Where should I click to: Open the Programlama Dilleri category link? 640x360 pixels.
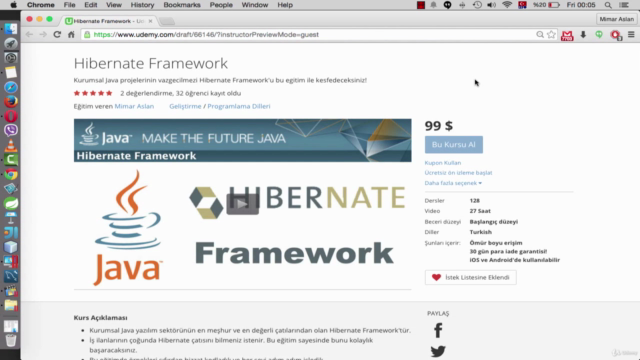(x=239, y=106)
